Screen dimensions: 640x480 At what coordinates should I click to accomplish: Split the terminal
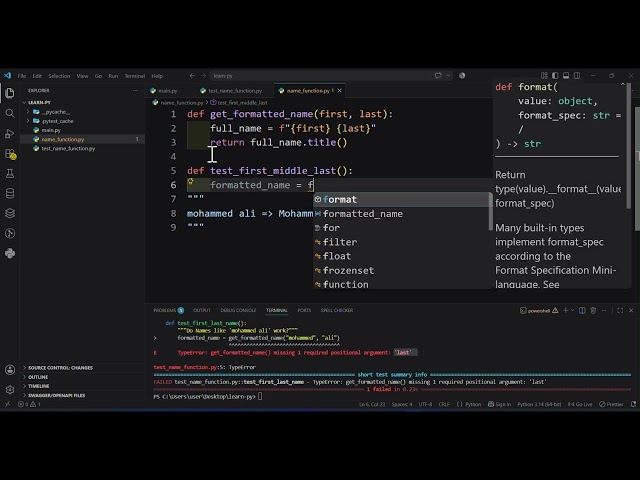click(582, 311)
